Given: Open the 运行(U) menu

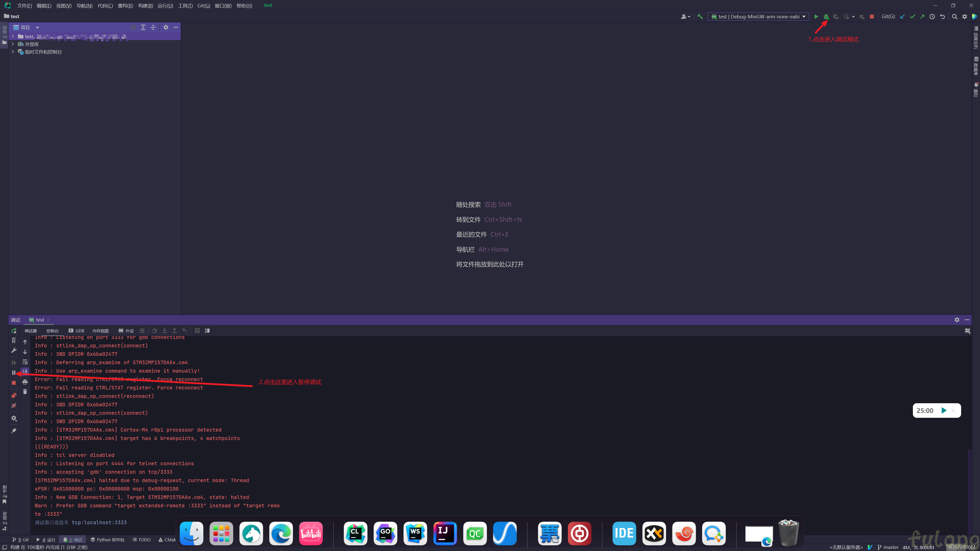Looking at the screenshot, I should coord(165,6).
